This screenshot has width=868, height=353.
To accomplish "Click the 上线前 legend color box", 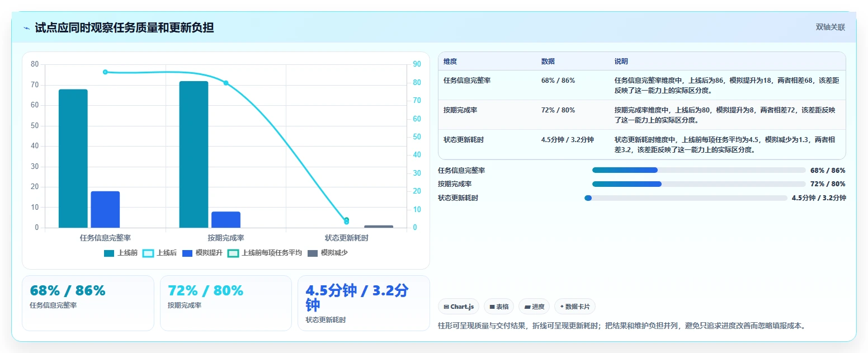I will pyautogui.click(x=109, y=253).
